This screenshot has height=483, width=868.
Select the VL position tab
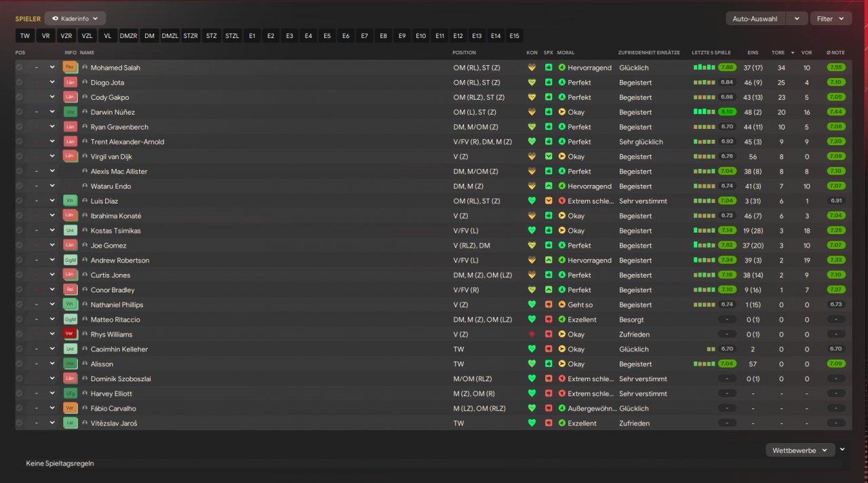point(108,36)
